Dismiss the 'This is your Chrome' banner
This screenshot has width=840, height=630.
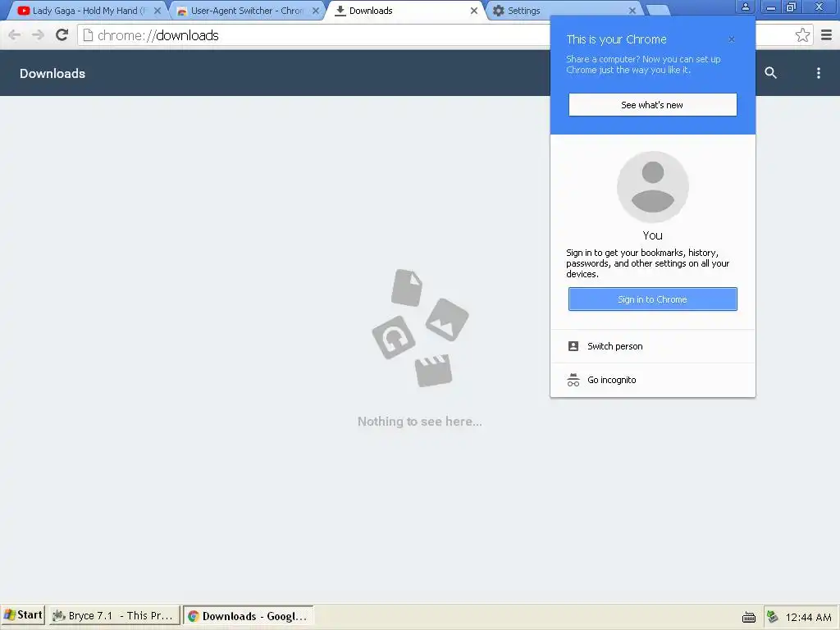point(731,39)
